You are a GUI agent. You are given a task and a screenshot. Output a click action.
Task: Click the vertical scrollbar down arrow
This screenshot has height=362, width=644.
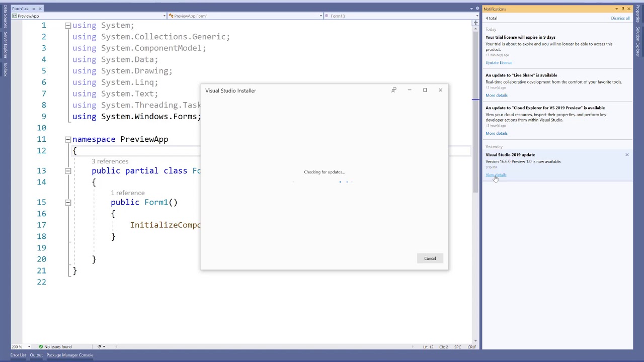click(475, 340)
